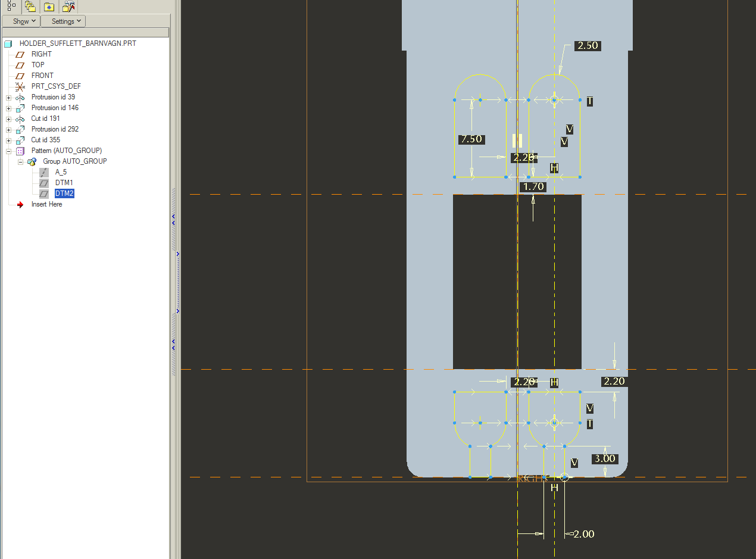Open the Connections tab with hammer icon
Screen dimensions: 756x559
68,7
